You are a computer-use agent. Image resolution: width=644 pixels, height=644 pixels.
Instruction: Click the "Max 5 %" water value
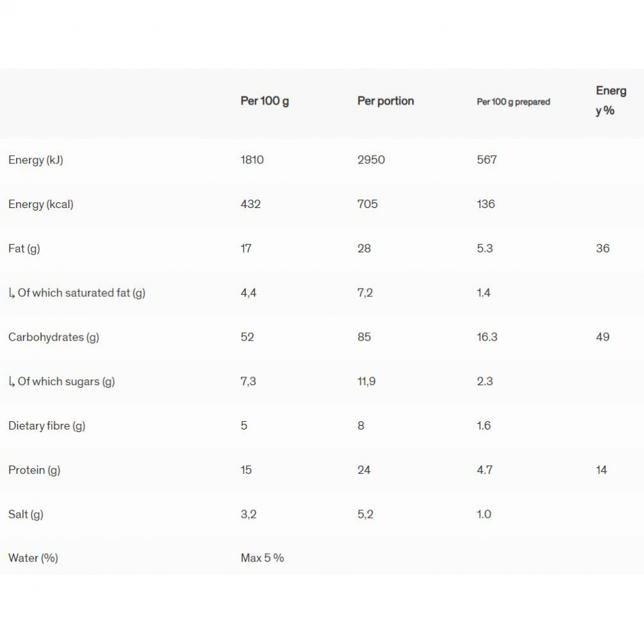pos(262,558)
